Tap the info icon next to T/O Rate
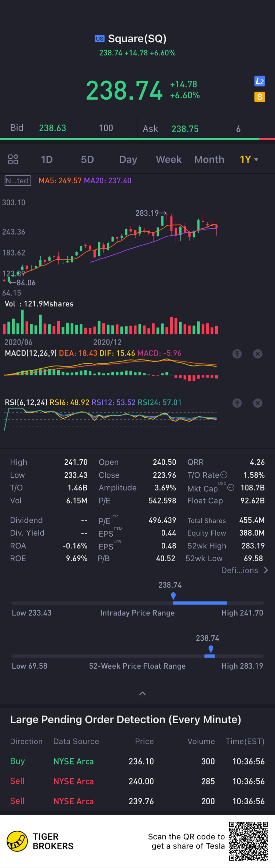The image size is (275, 868). pos(224,475)
